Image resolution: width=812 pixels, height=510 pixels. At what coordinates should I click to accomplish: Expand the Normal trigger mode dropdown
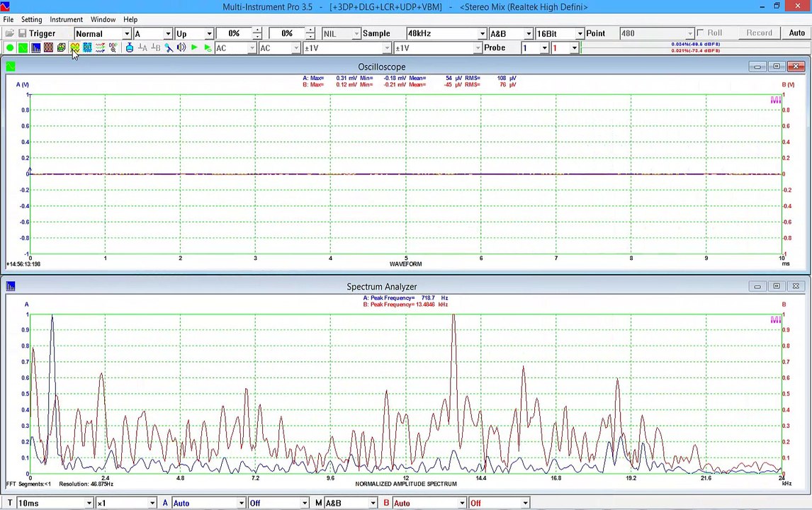pos(127,34)
